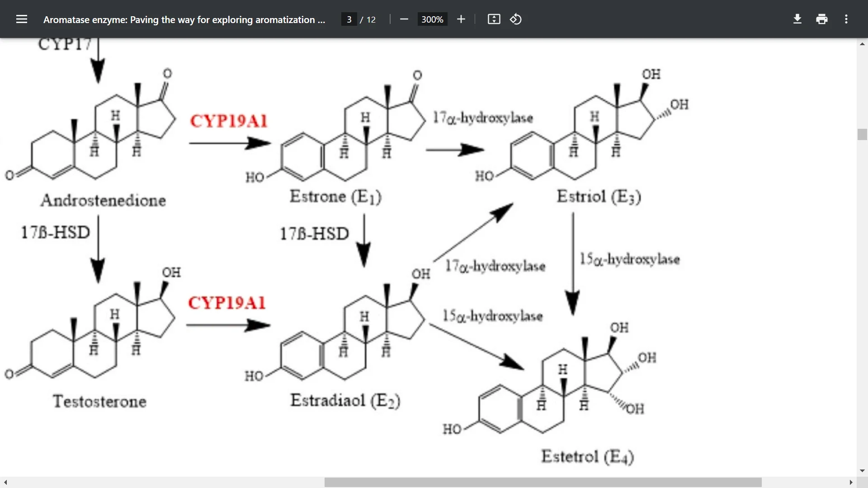The image size is (868, 488).
Task: Click the upper red 'CYP19A1' label
Action: [229, 121]
